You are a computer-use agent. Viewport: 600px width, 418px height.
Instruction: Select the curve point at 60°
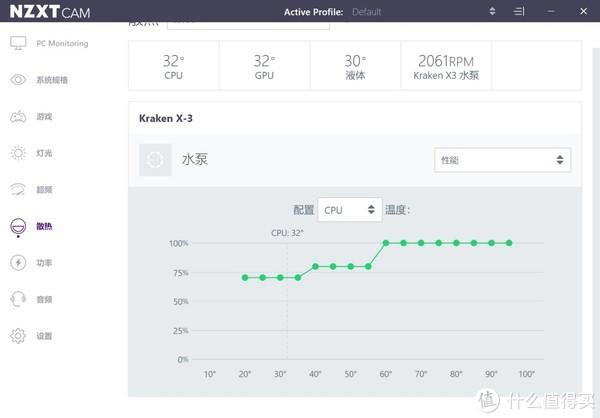point(386,243)
